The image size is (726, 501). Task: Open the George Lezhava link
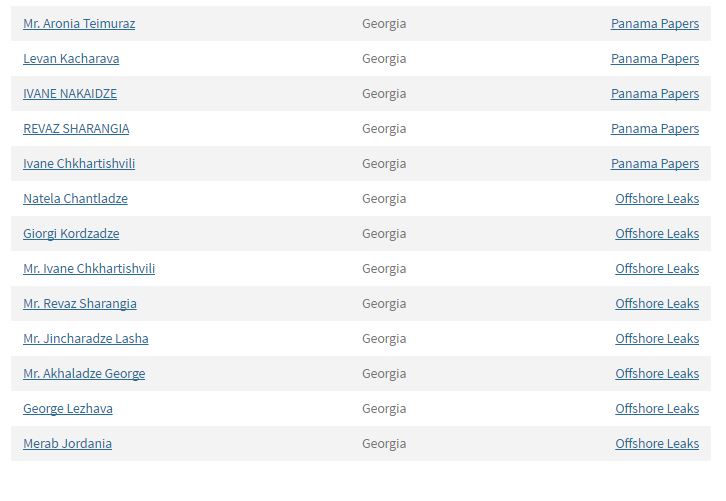click(68, 409)
